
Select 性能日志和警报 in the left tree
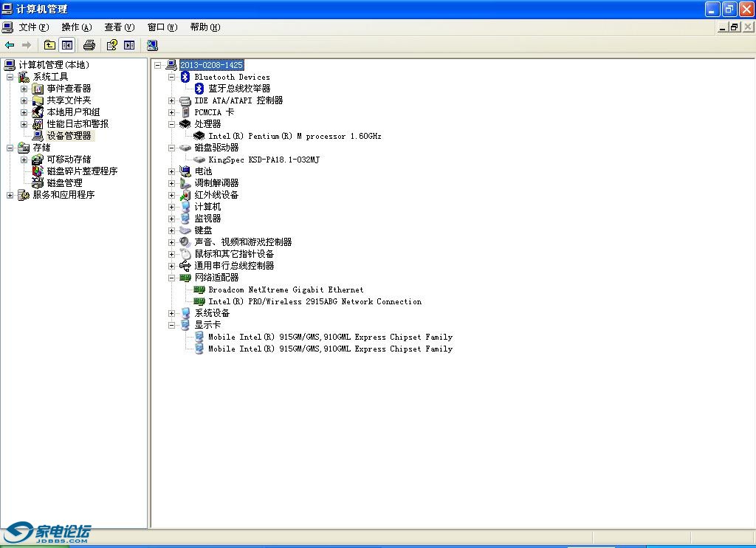point(78,124)
